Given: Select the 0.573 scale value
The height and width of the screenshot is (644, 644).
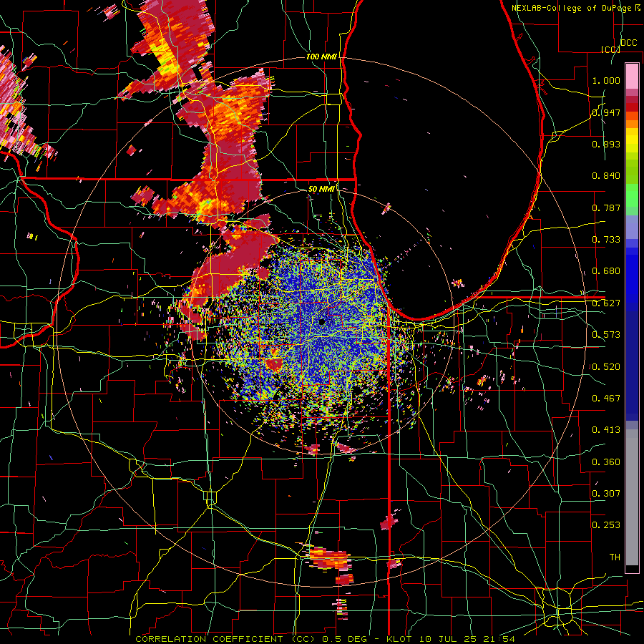Looking at the screenshot, I should [606, 335].
